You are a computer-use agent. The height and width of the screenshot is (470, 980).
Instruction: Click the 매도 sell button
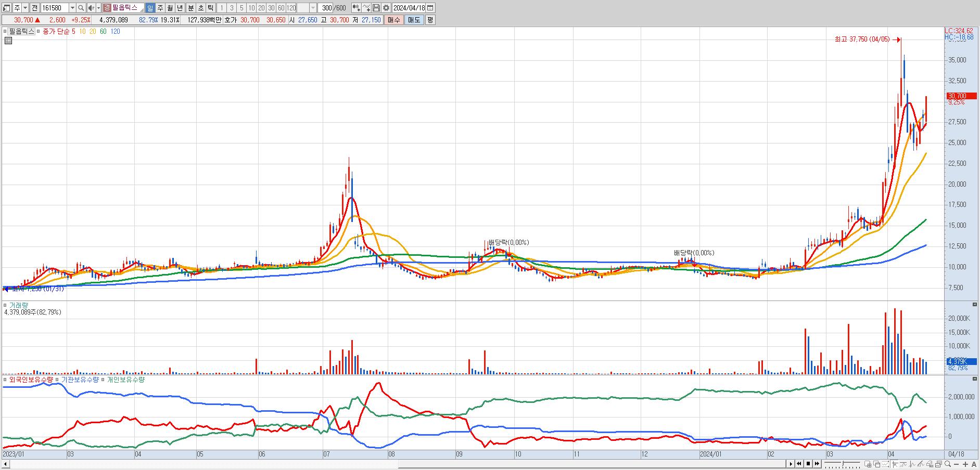414,20
